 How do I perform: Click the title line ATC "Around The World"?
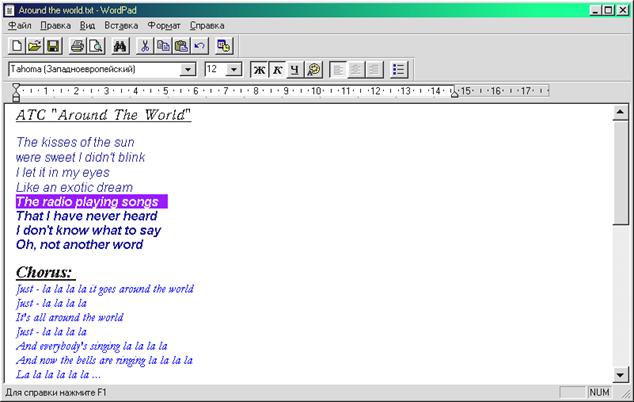pyautogui.click(x=104, y=115)
